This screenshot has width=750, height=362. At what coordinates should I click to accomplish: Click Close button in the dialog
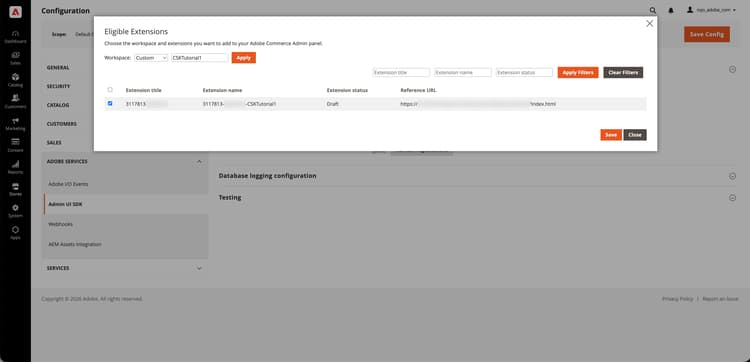(x=635, y=135)
